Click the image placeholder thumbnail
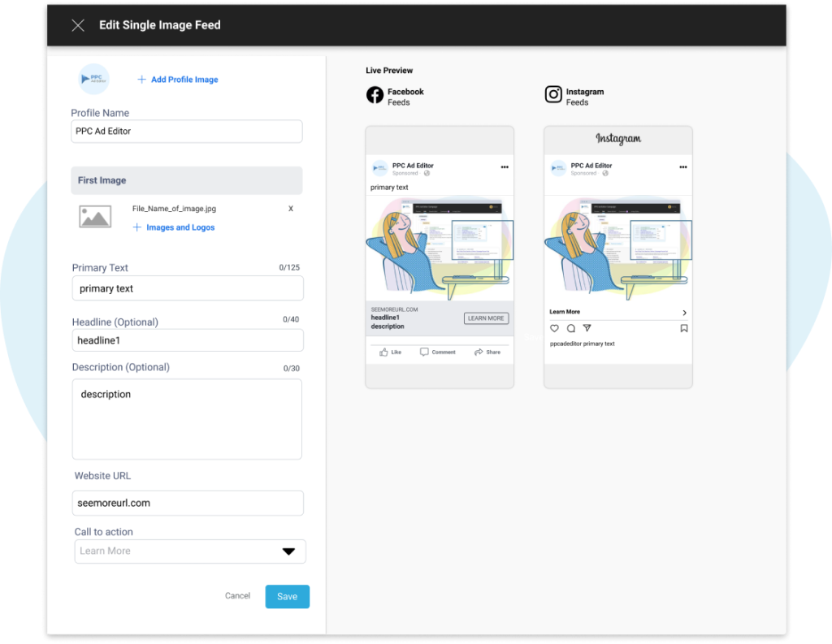The height and width of the screenshot is (644, 832). coord(95,217)
